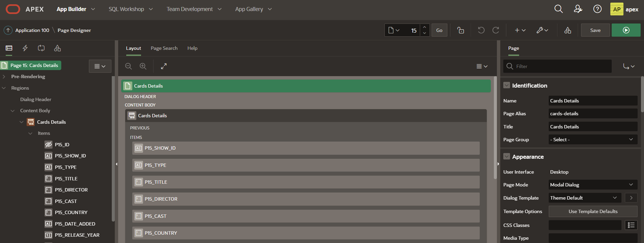Screen dimensions: 644x243
Task: Select the Dialog Header tree node
Action: pyautogui.click(x=36, y=99)
